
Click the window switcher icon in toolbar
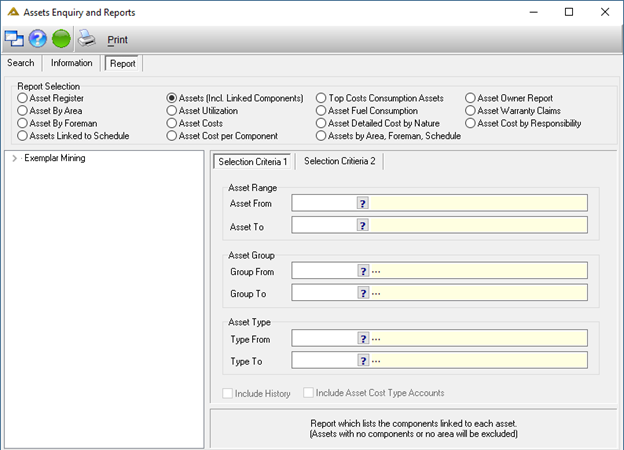tap(14, 39)
